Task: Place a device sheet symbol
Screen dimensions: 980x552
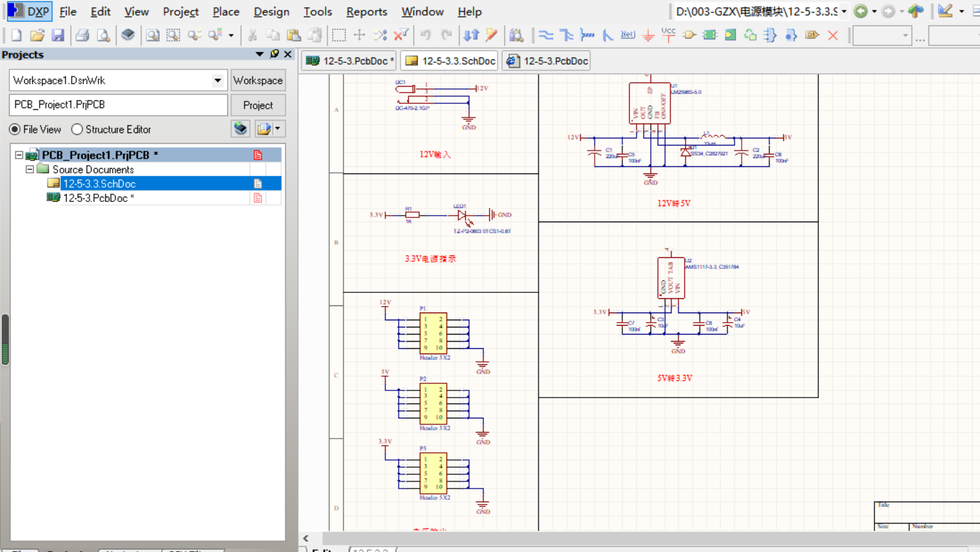Action: (750, 35)
